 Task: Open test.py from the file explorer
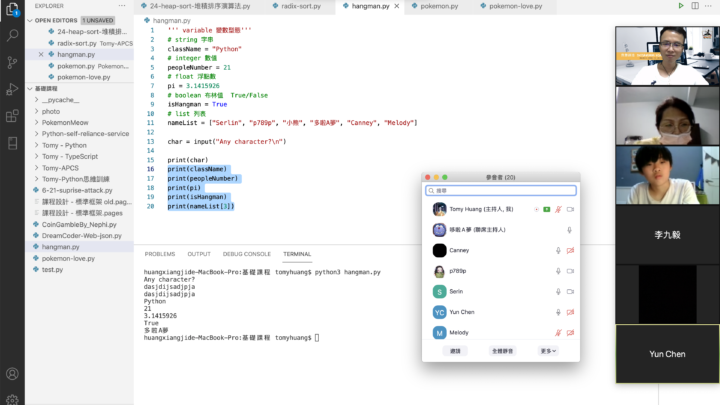(52, 269)
